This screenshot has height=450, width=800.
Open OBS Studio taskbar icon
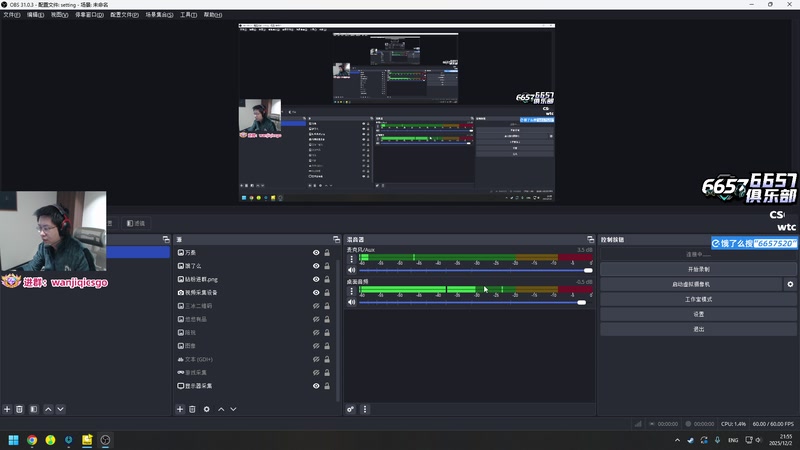click(105, 440)
